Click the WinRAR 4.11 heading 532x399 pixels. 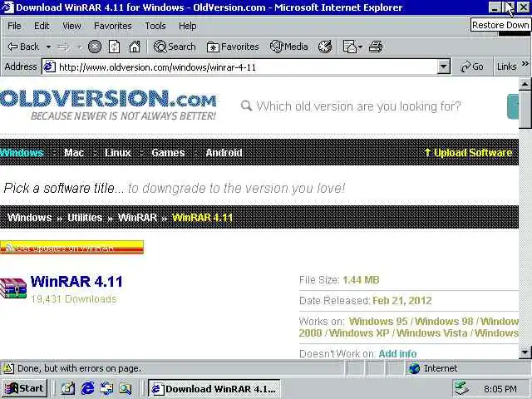(76, 282)
